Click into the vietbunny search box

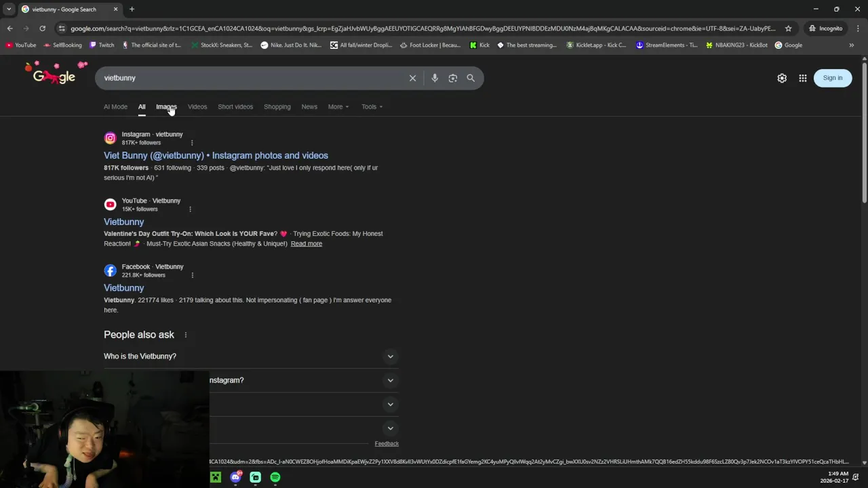pos(251,78)
